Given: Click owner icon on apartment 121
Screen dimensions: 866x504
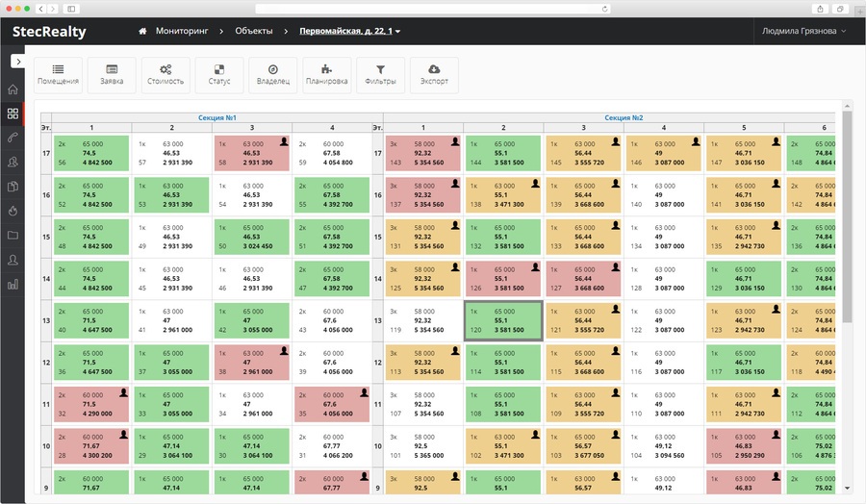Looking at the screenshot, I should click(615, 309).
